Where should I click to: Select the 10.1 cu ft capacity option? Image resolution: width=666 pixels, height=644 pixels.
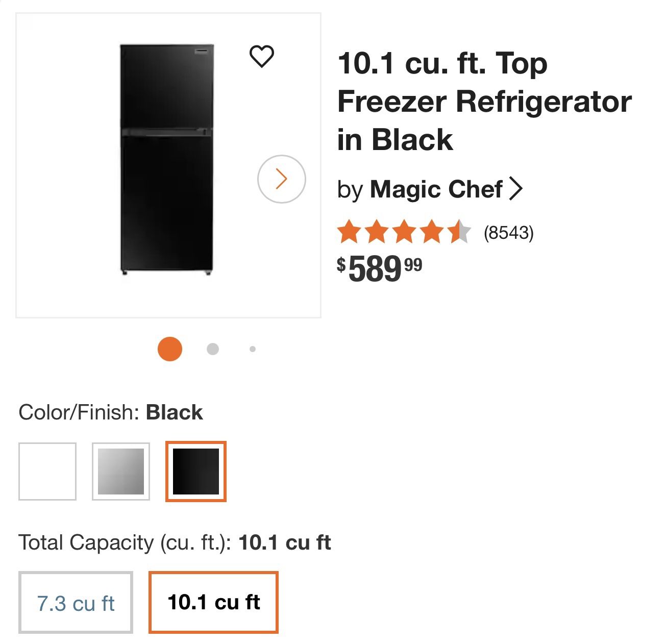click(x=213, y=603)
